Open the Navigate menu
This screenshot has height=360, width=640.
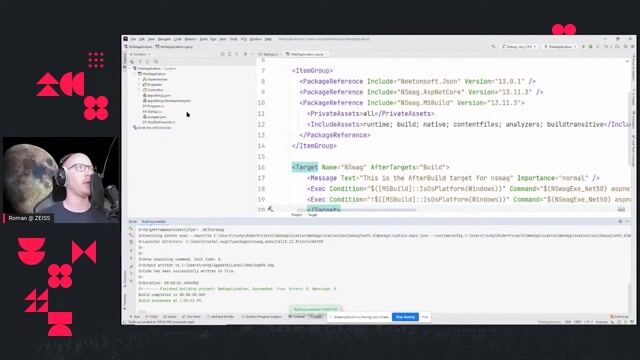point(164,39)
